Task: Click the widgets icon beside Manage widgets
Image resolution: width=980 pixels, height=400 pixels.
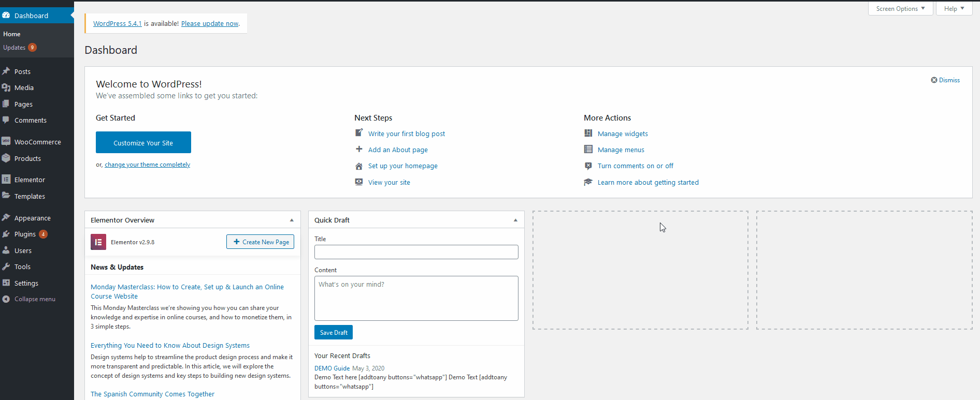Action: point(588,133)
